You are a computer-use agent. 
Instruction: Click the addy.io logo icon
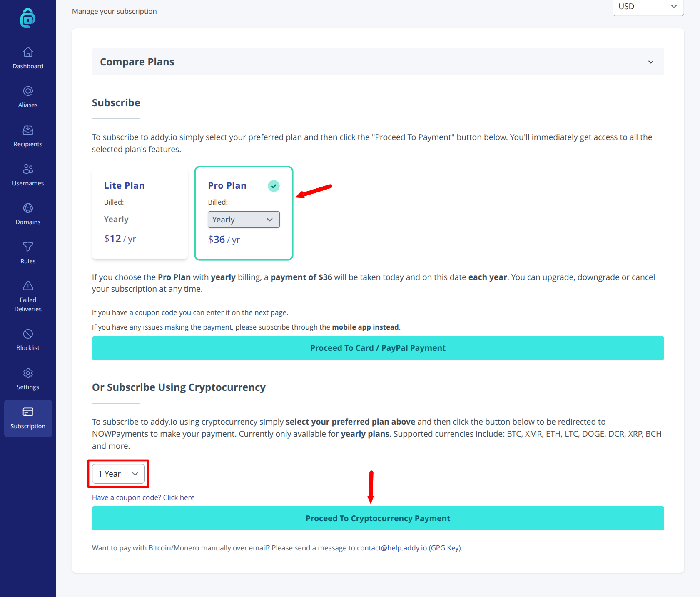point(28,18)
